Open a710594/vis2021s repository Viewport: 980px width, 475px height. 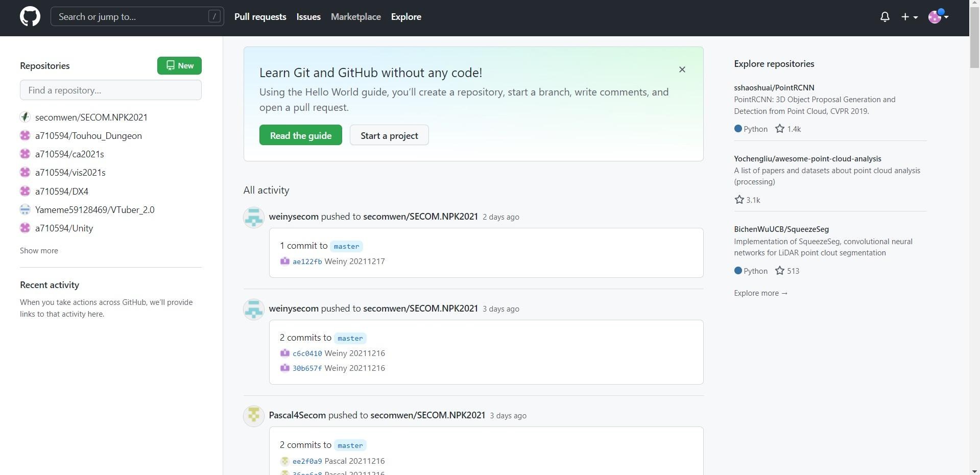pyautogui.click(x=70, y=173)
